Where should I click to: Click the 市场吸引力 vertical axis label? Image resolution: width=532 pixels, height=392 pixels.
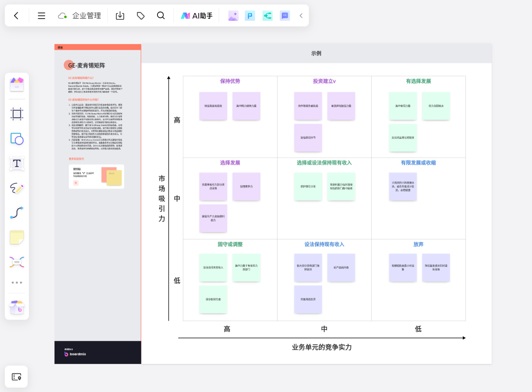[x=162, y=199]
